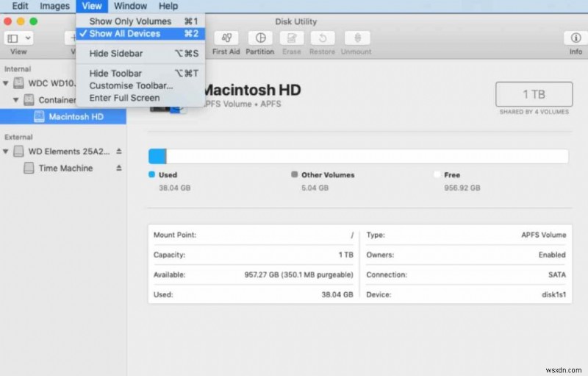
Task: Click the '38.04 GB' used value under legend
Action: click(x=175, y=188)
